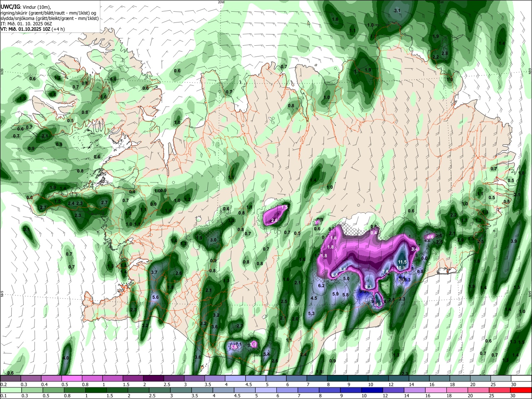
Task: Select the darkest green 1–1.5 swatch in lower legend row
Action: [x=95, y=390]
